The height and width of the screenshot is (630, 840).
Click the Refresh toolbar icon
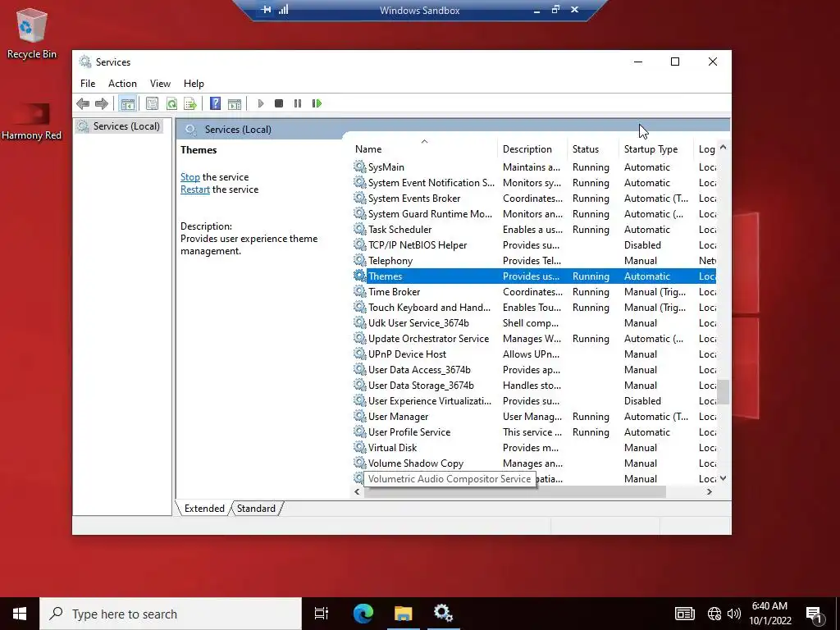click(171, 103)
